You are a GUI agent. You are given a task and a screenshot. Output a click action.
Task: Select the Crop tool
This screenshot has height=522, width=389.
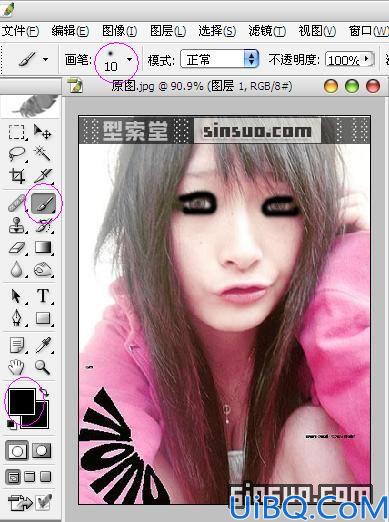(17, 176)
